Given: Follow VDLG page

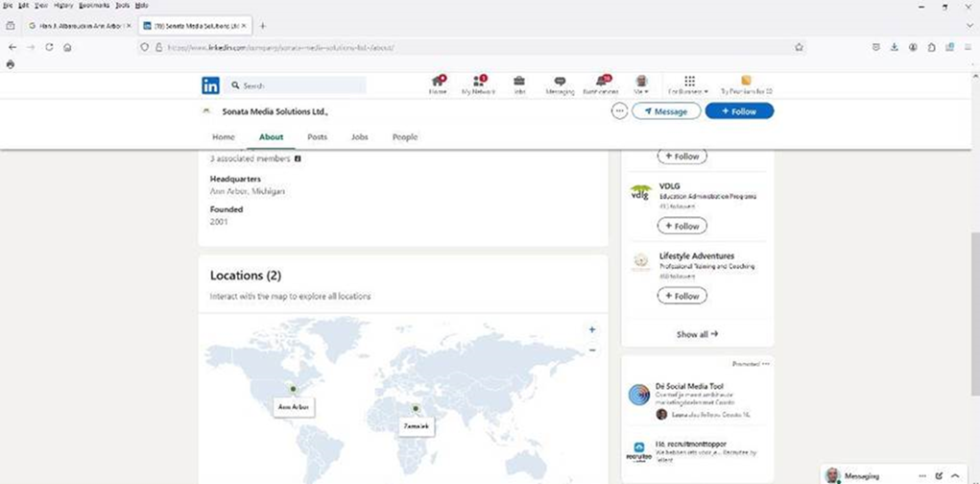Looking at the screenshot, I should click(x=681, y=226).
